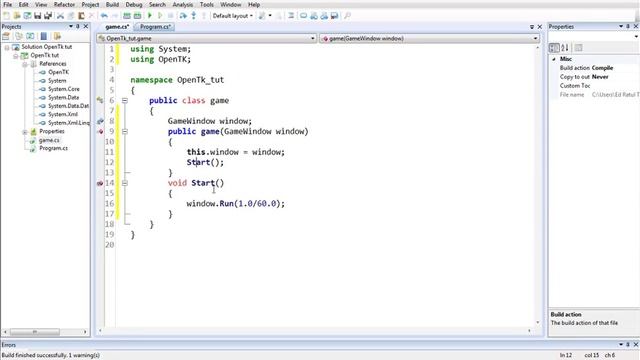640x360 pixels.
Task: Click the Build action Compile property value
Action: point(602,68)
